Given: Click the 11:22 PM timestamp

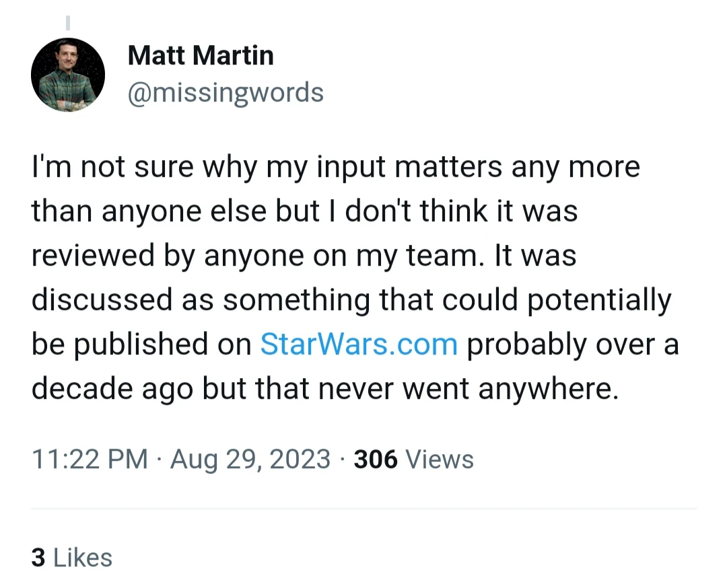Looking at the screenshot, I should 90,460.
